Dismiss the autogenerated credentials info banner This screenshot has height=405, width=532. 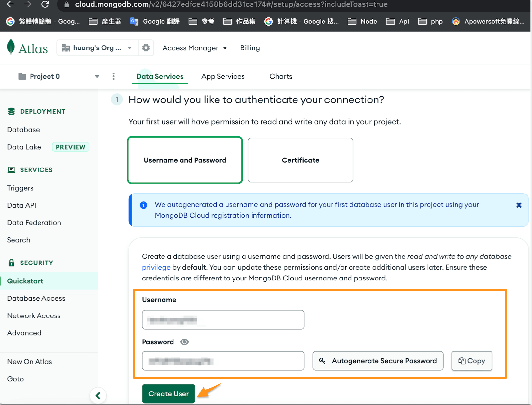point(519,205)
